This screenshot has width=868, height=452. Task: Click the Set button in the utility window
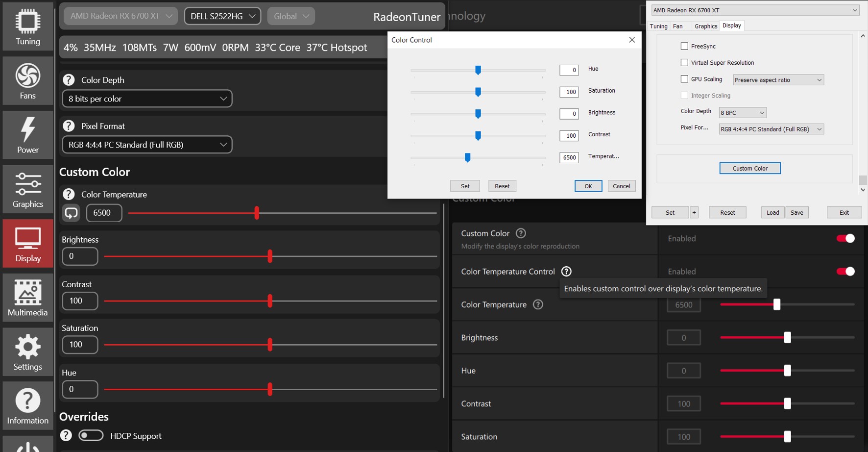click(x=670, y=212)
